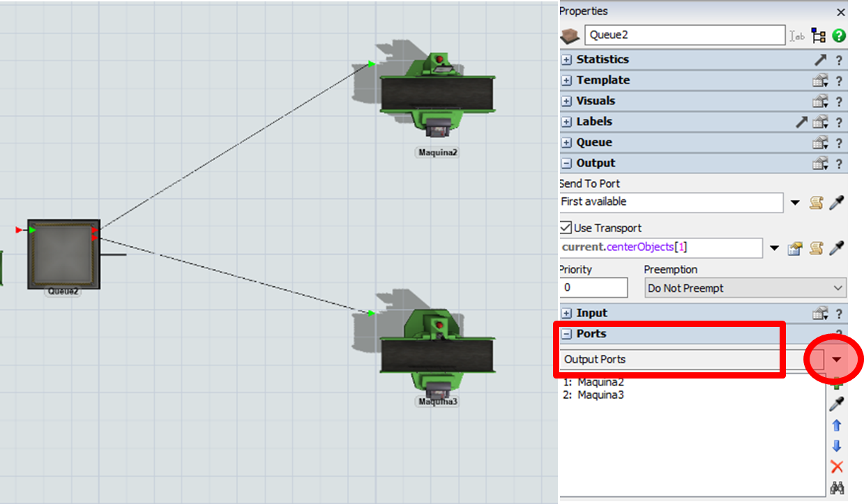The height and width of the screenshot is (504, 864).
Task: Use the eyedropper sampler beside the ports list
Action: 837,404
